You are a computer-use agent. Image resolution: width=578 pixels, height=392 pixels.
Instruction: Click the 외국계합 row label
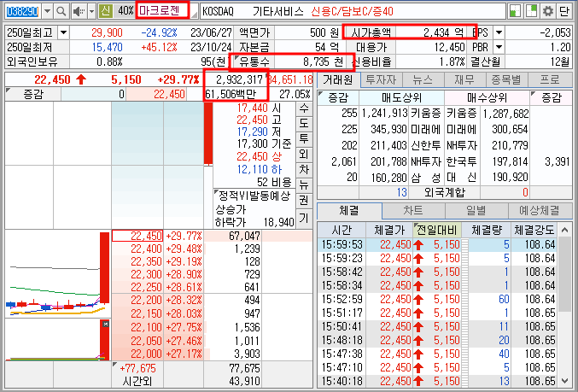pos(445,192)
